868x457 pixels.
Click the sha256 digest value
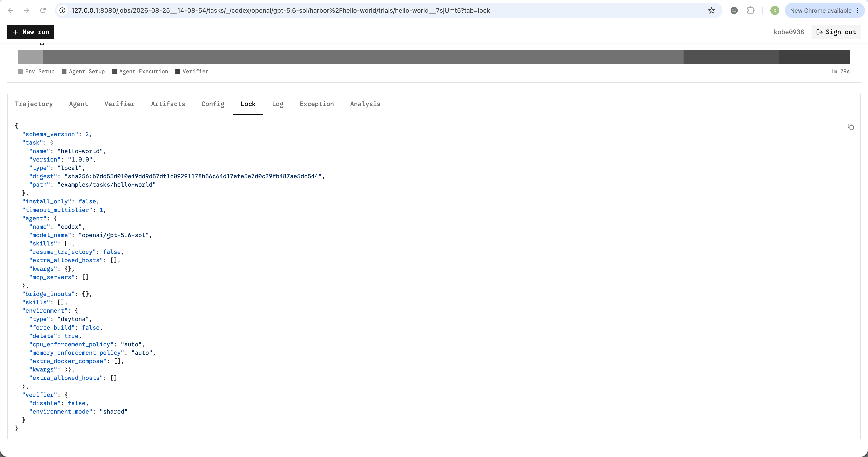[193, 176]
